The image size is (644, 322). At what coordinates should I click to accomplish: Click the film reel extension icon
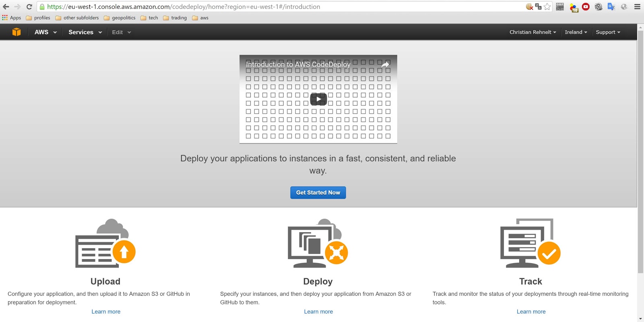point(599,6)
